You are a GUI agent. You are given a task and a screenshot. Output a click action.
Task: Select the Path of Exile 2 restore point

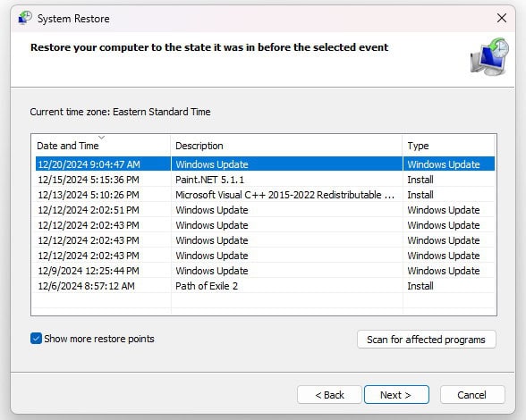tap(265, 286)
